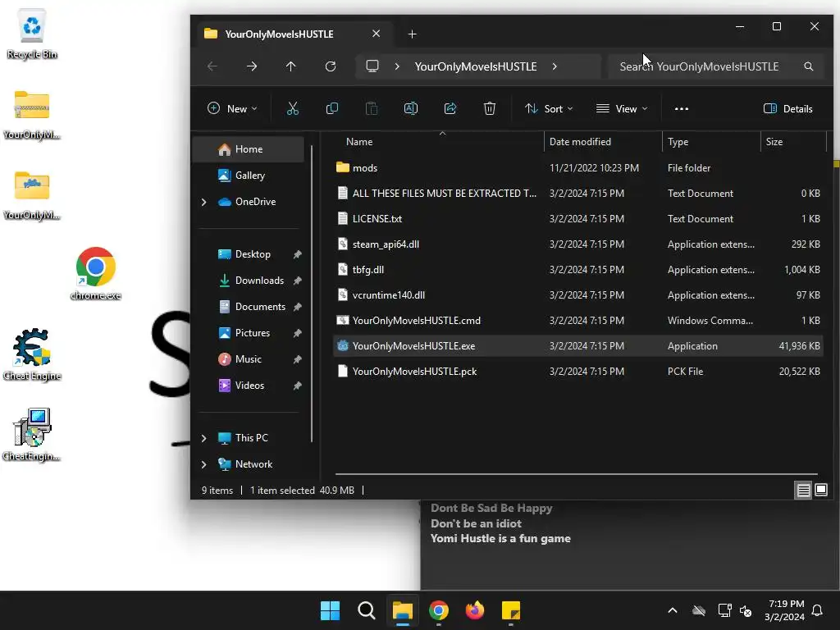Expand chevron after YourOnlyMoveIsHUSTLE in address bar
The height and width of the screenshot is (630, 840).
pos(555,66)
